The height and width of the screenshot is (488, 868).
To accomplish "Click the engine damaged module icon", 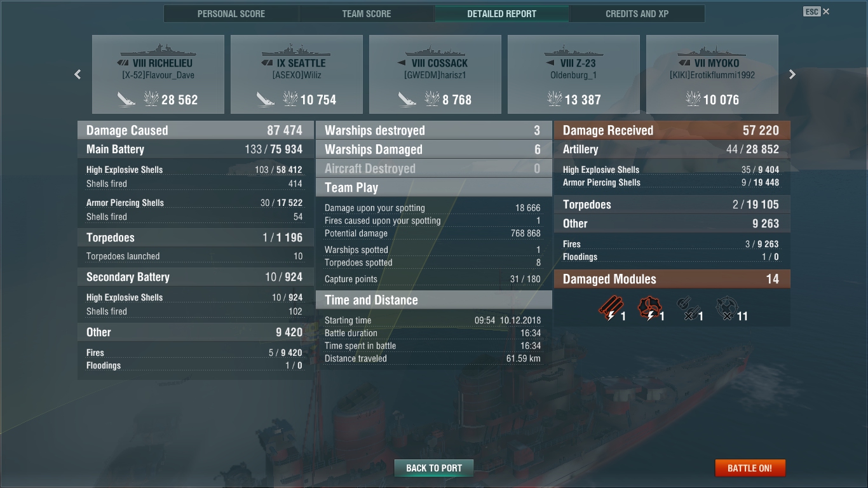I will click(x=649, y=309).
